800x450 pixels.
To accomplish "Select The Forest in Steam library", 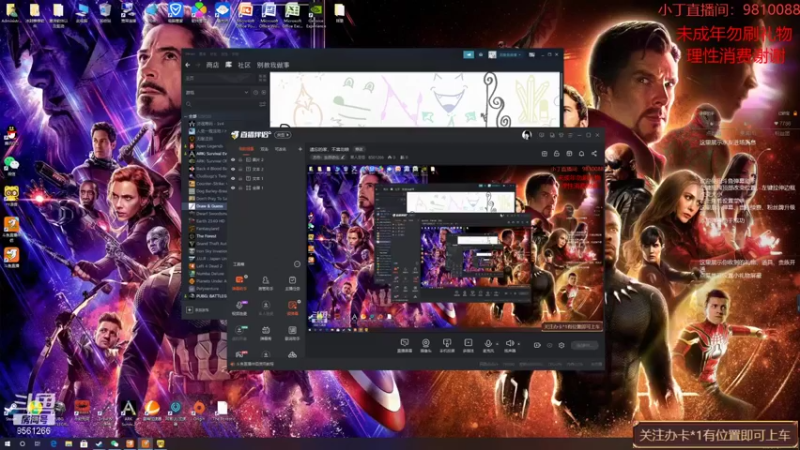I will pyautogui.click(x=206, y=236).
